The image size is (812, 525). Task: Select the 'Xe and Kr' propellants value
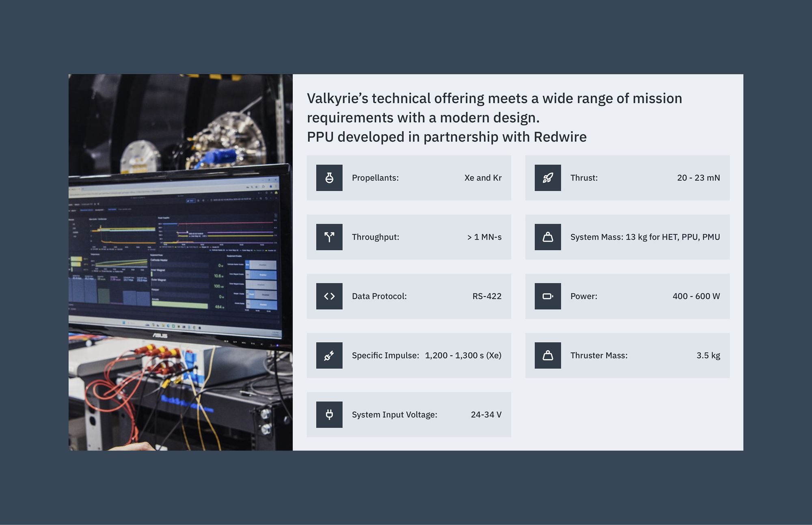coord(483,178)
